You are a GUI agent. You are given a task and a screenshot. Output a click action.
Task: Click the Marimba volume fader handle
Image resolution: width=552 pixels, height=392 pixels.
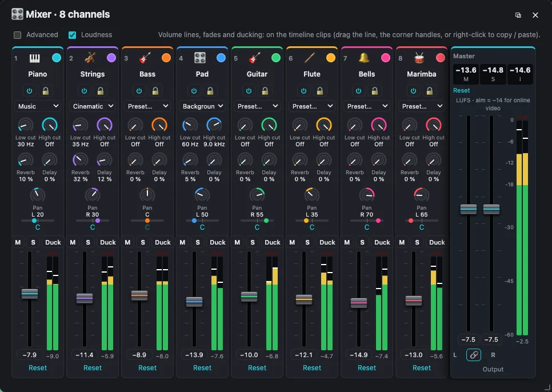point(414,301)
